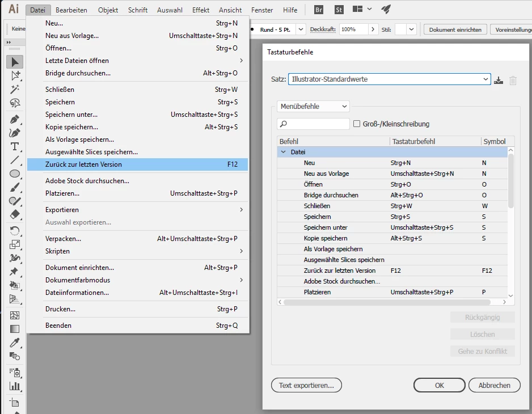The width and height of the screenshot is (532, 414).
Task: Select the Rotate tool
Action: point(15,231)
